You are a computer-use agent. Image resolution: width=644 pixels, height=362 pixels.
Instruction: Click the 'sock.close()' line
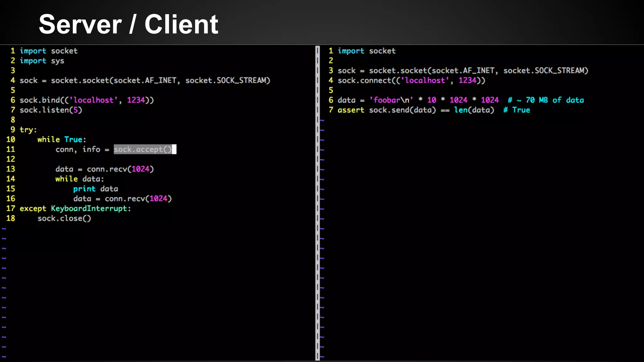tap(64, 218)
